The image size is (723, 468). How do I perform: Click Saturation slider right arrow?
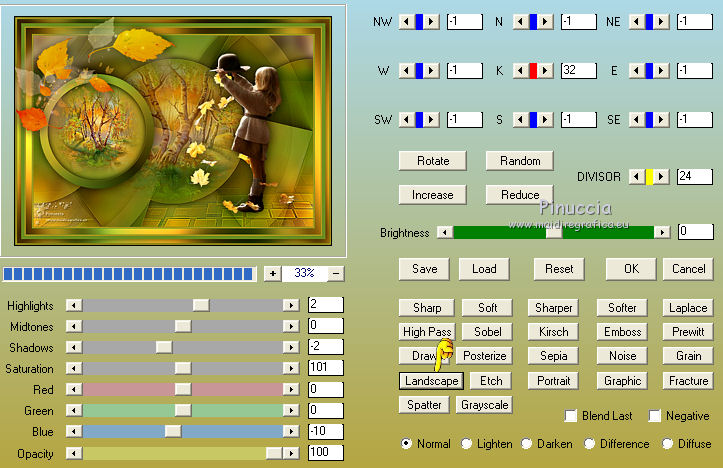[x=291, y=368]
